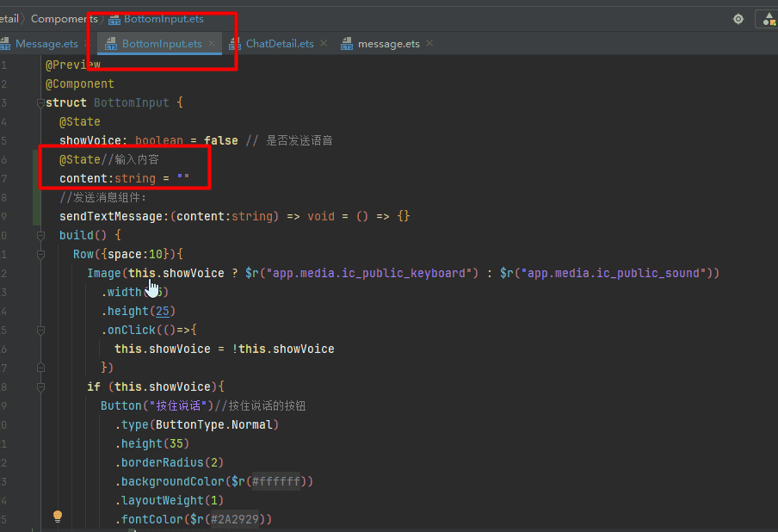Collapse the struct BottomInput code block
Screen dimensions: 778x532
click(x=40, y=103)
